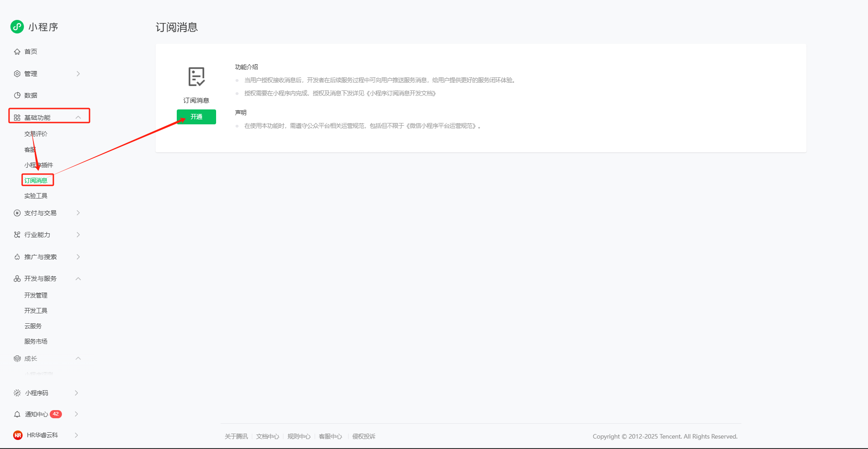Click the home icon next to 首页
This screenshot has height=449, width=868.
17,52
